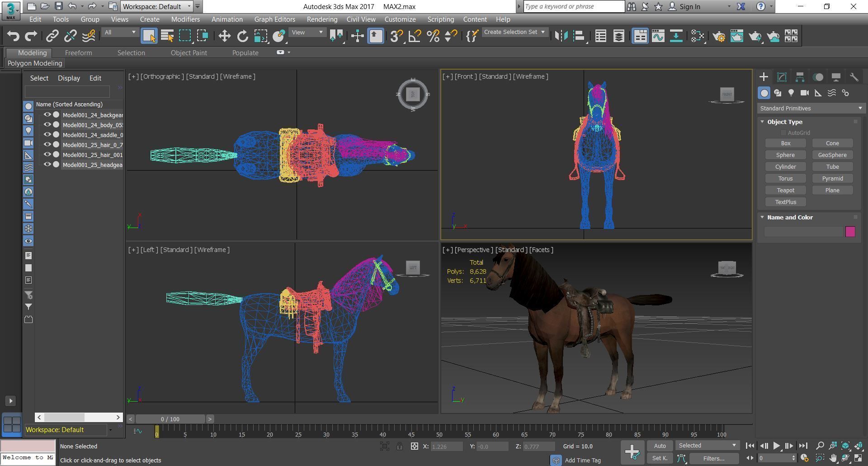Hide Model001_25_headgear via eye icon
Image resolution: width=868 pixels, height=466 pixels.
click(x=47, y=165)
